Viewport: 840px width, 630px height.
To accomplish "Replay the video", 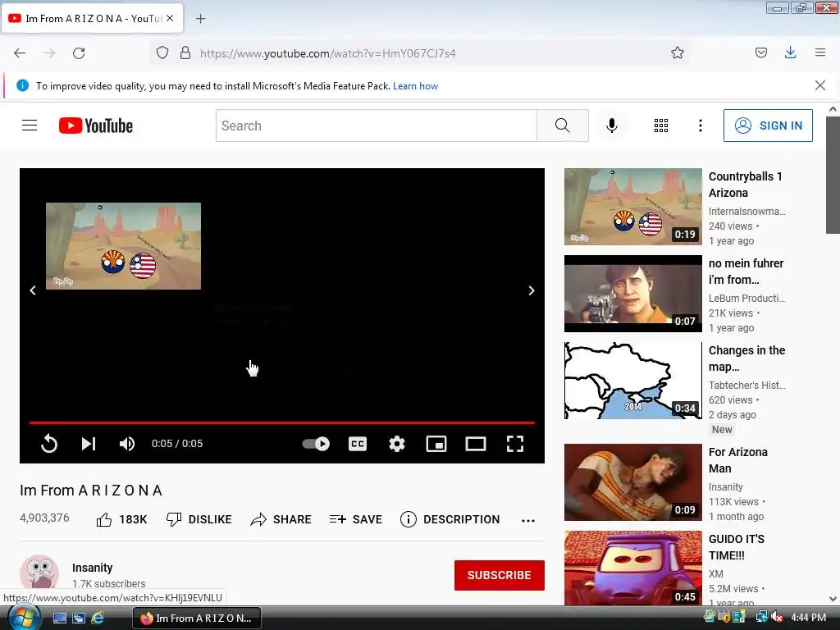I will coord(48,444).
